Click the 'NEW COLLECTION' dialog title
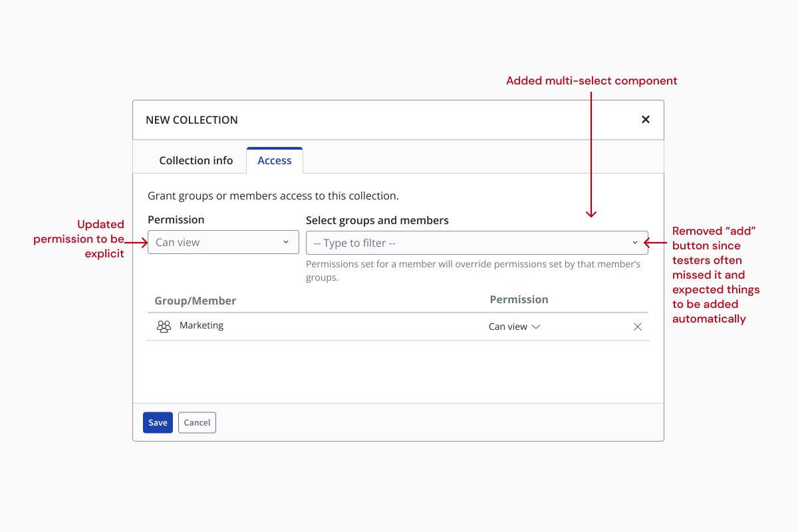798x532 pixels. click(x=192, y=120)
